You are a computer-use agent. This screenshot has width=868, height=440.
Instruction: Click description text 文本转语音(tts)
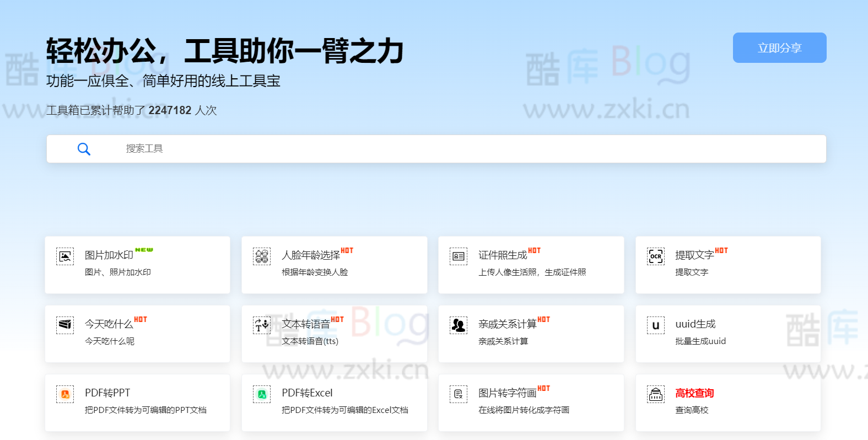point(310,341)
